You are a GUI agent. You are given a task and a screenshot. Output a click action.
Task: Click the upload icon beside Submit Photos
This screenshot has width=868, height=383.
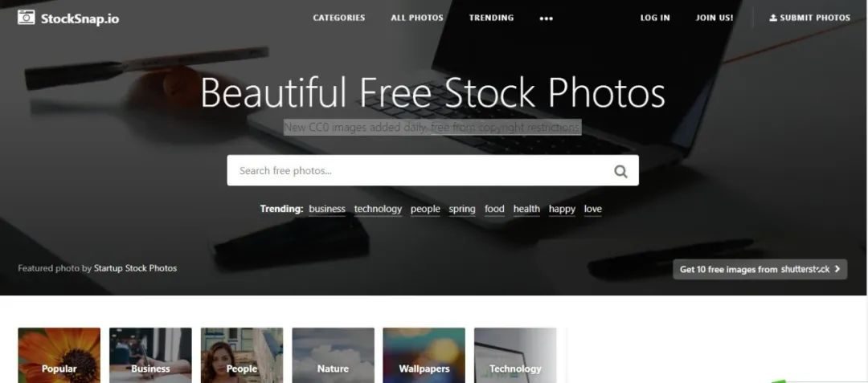[773, 18]
